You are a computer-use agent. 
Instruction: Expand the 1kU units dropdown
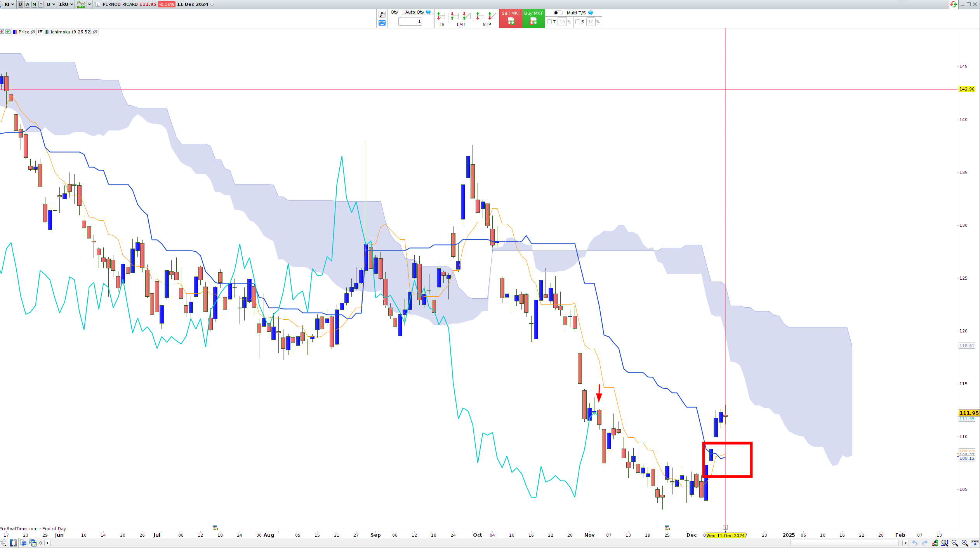(66, 4)
